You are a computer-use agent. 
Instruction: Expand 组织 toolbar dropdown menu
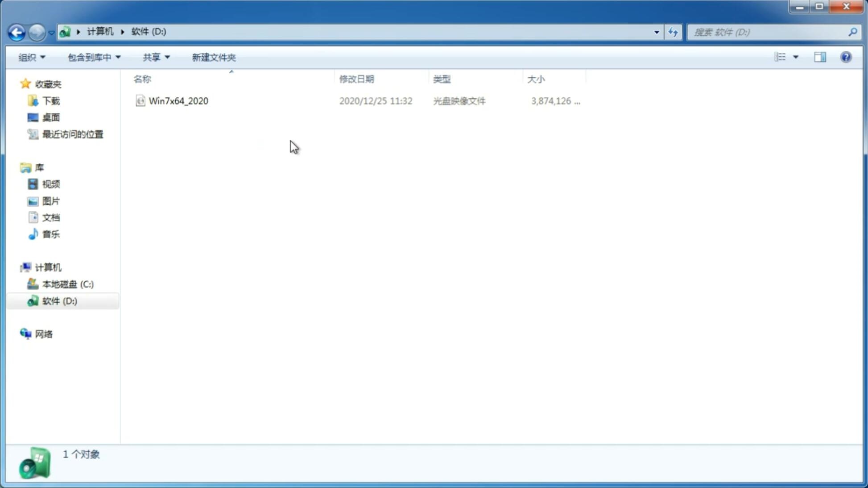[31, 57]
